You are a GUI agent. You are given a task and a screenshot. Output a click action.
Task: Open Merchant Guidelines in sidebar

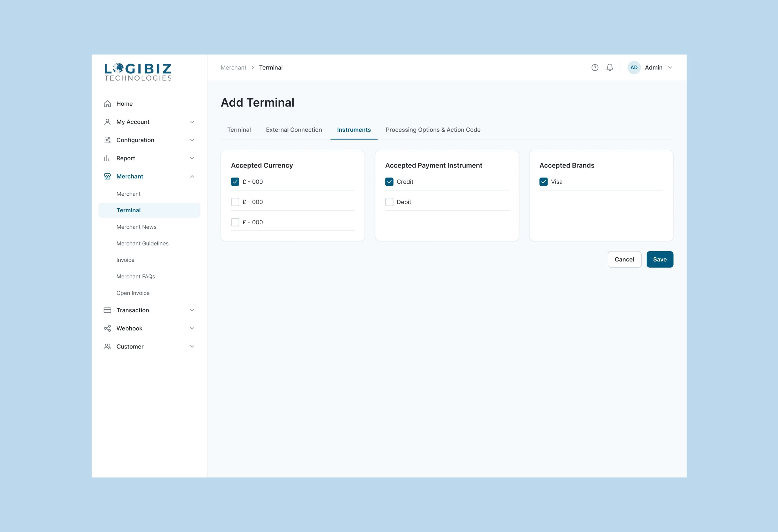point(149,244)
